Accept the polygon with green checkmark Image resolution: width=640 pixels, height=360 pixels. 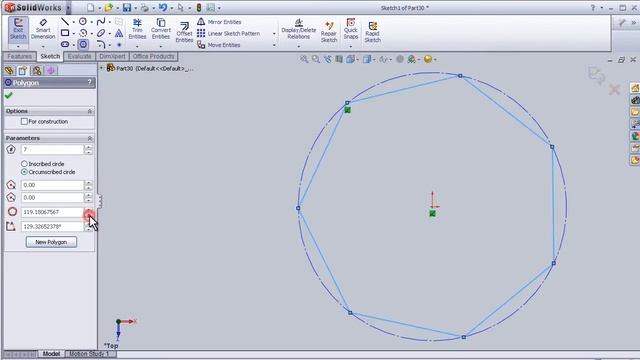click(9, 96)
